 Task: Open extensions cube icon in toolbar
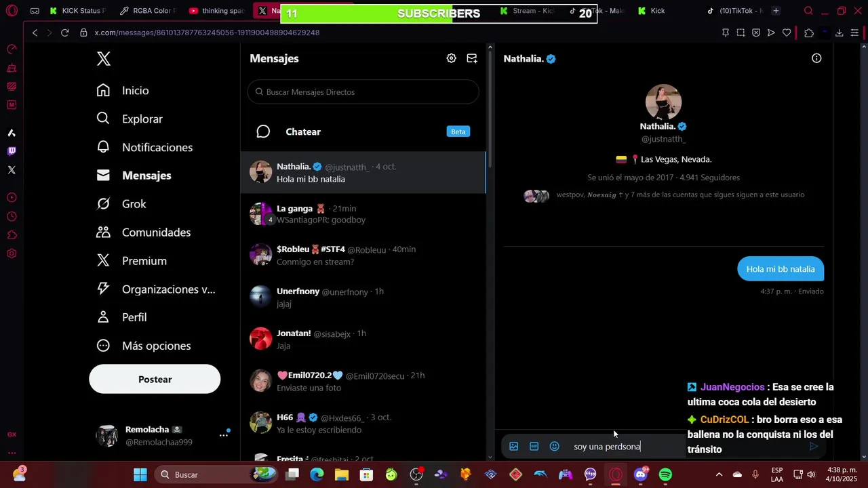coord(808,33)
